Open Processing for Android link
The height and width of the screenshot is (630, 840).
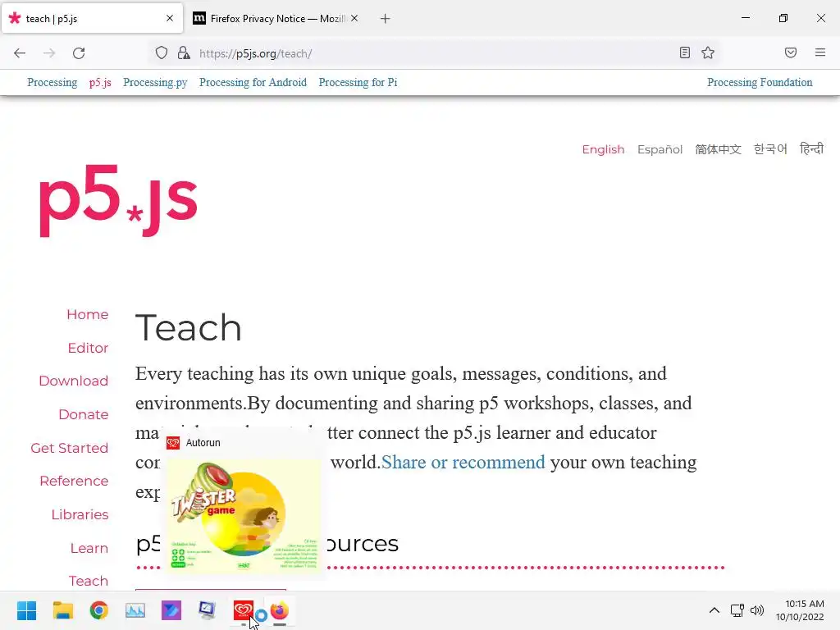point(253,82)
